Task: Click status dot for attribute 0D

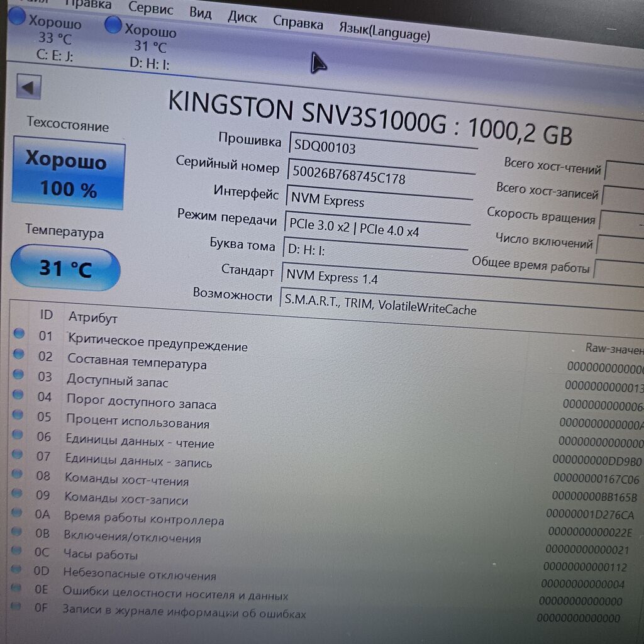Action: coord(16,569)
